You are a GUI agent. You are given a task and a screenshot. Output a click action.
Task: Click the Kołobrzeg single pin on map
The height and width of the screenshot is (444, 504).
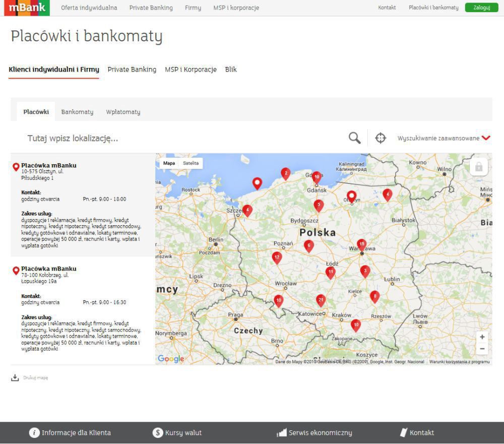click(x=257, y=183)
